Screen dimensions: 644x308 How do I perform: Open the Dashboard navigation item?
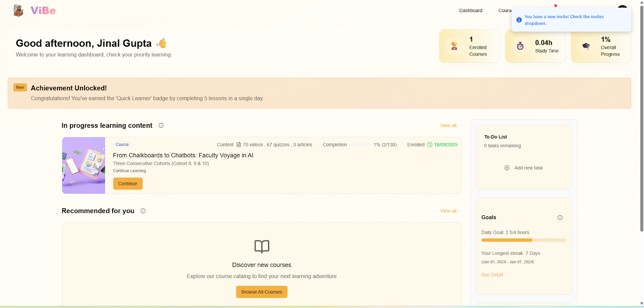tap(471, 10)
